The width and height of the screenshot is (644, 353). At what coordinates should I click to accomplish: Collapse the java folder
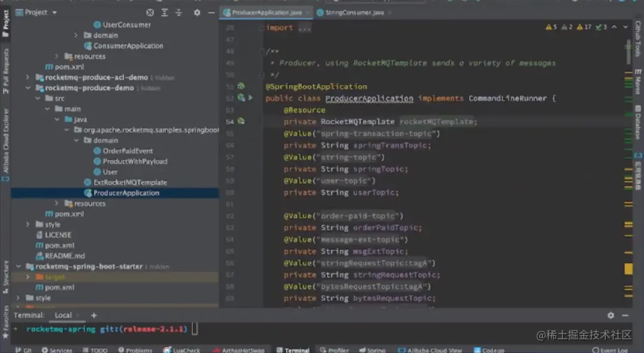tap(57, 119)
